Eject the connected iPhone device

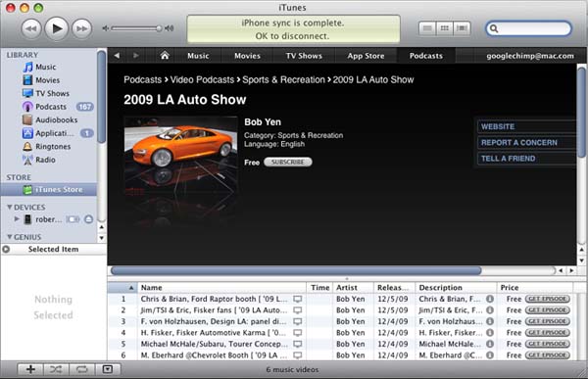coord(88,219)
